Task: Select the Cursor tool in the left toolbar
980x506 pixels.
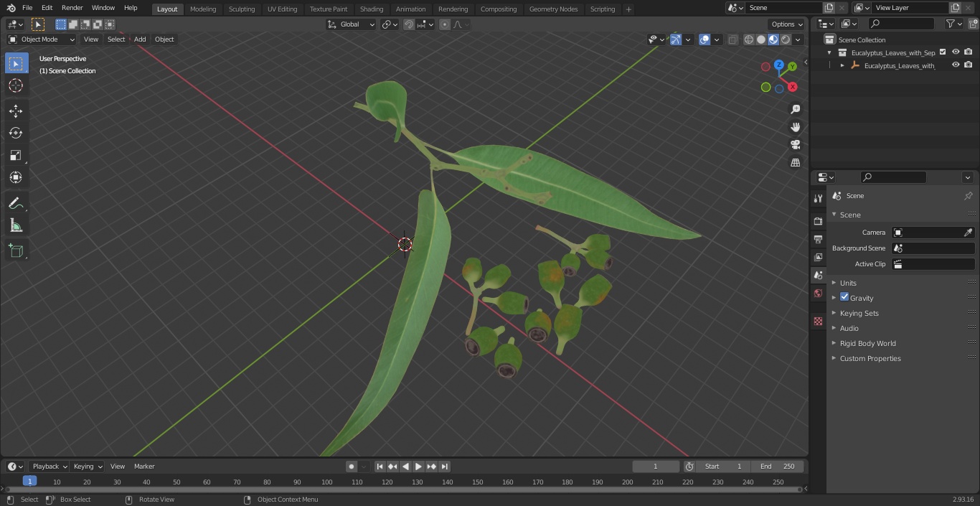Action: coord(16,85)
